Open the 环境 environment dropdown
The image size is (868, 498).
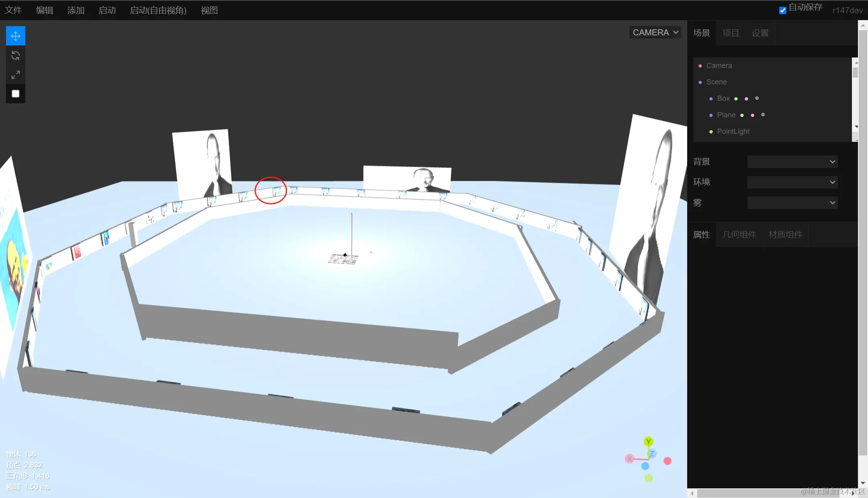pyautogui.click(x=792, y=182)
